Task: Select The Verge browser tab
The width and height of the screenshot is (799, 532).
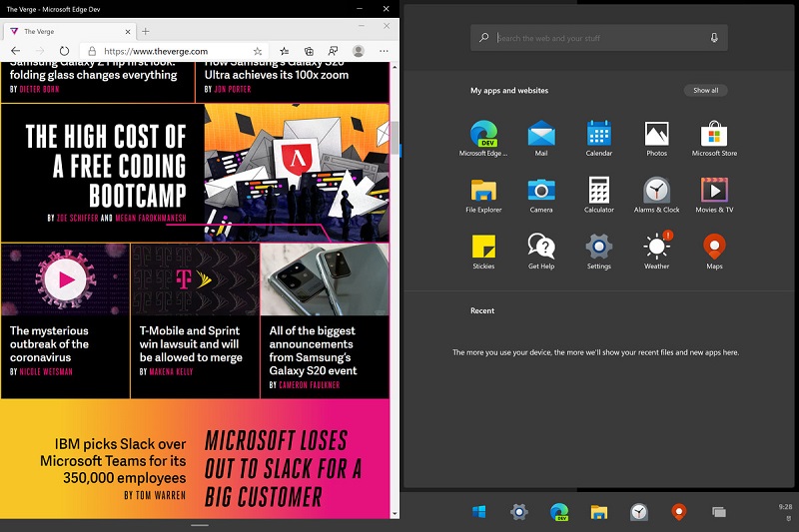Action: coord(69,32)
